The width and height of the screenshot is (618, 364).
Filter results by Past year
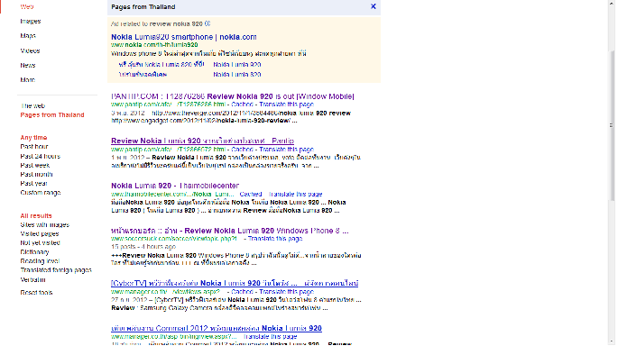(x=33, y=184)
